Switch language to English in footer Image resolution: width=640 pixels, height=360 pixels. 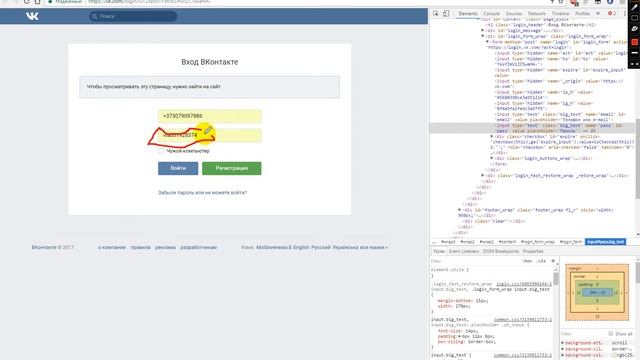[x=301, y=247]
